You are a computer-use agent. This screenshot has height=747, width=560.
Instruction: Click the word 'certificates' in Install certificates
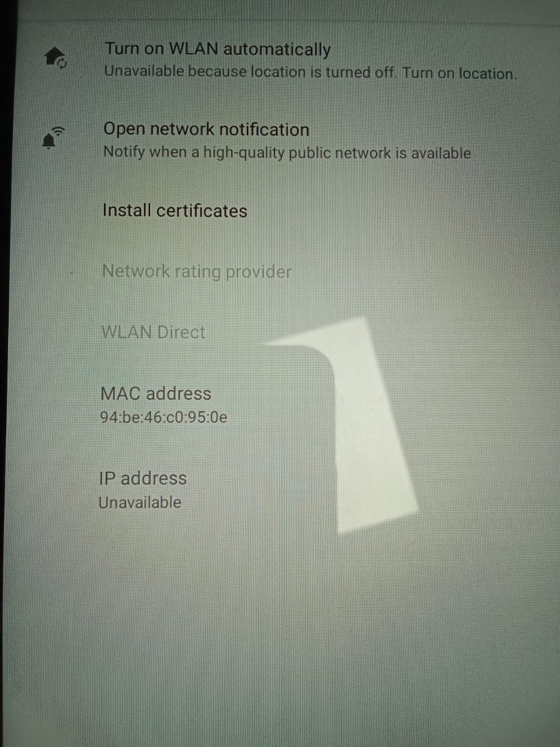(x=202, y=211)
